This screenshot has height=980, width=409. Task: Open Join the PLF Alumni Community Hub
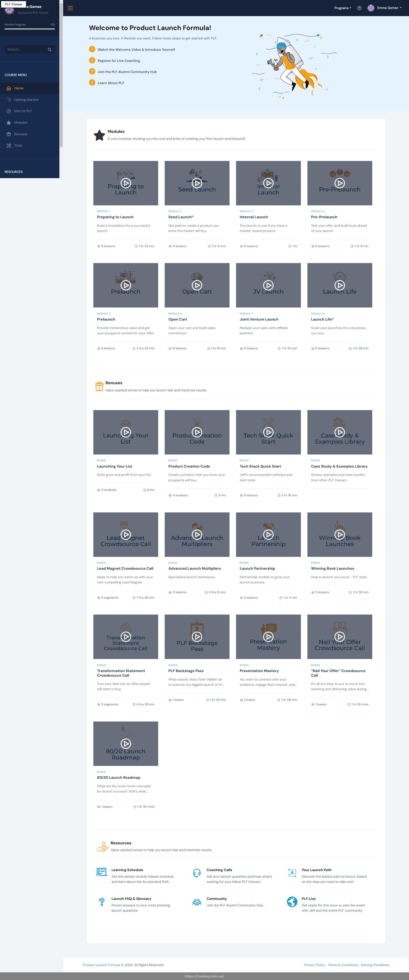[x=127, y=72]
